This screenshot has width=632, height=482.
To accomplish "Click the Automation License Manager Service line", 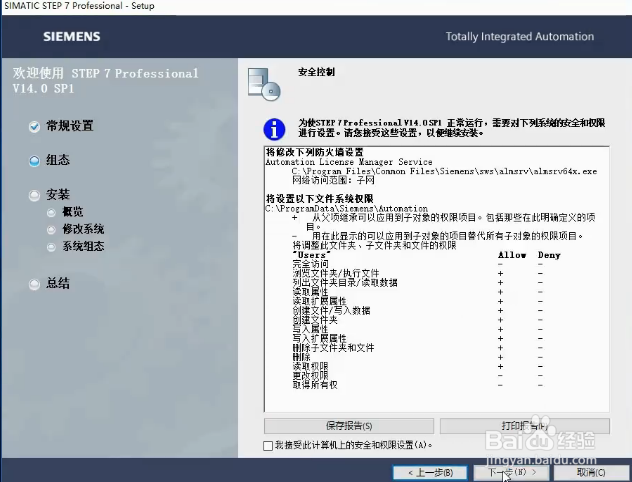I will point(349,162).
